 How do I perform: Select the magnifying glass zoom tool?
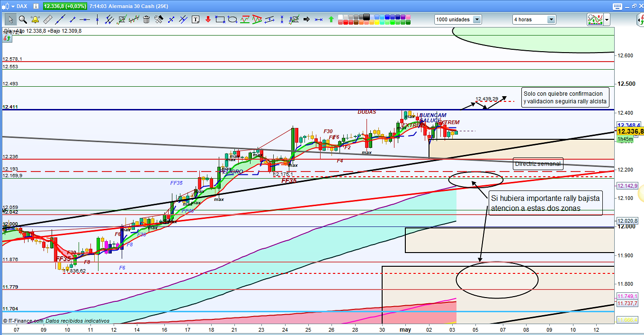point(23,19)
